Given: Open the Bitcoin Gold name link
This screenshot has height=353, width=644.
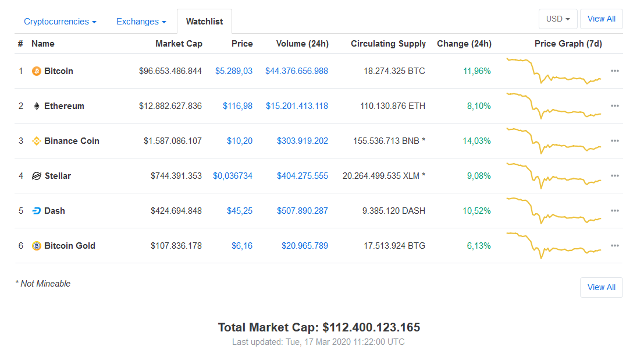Looking at the screenshot, I should [x=70, y=246].
